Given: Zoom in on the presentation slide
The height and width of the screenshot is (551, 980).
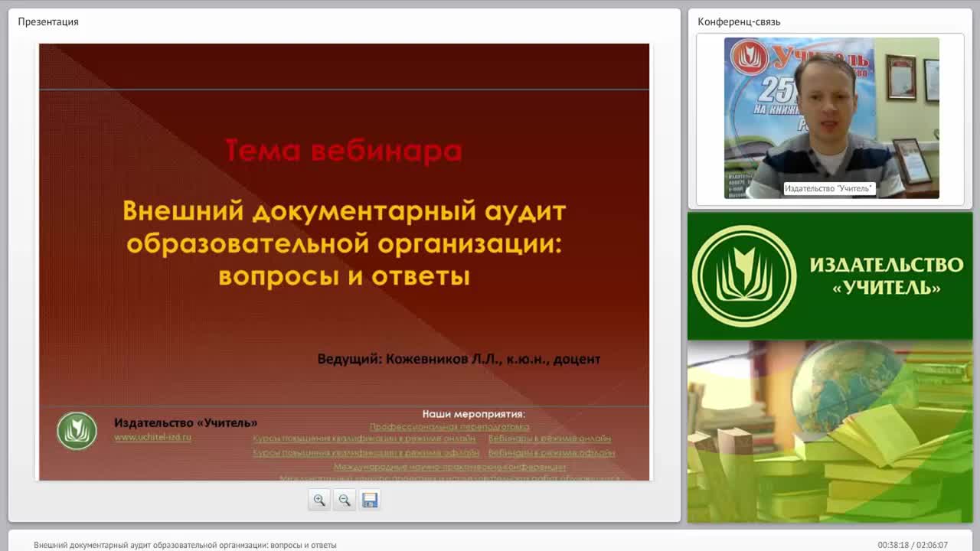Looking at the screenshot, I should 319,500.
